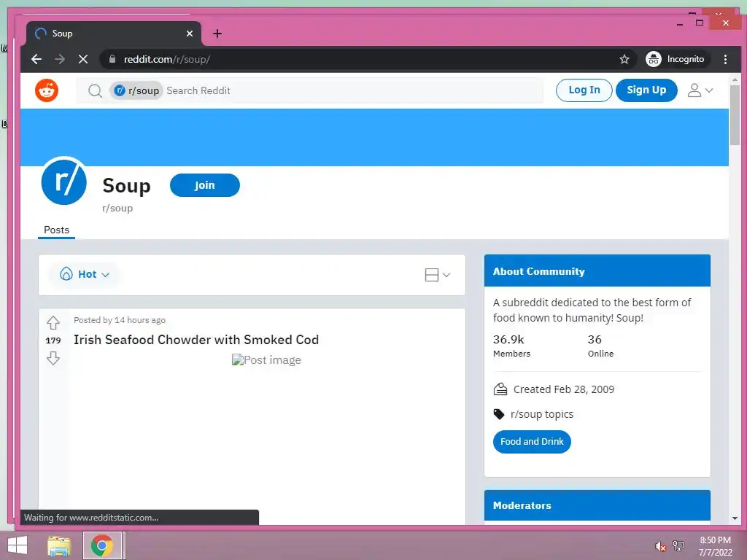Open Chrome three-dot menu
This screenshot has width=747, height=560.
coord(725,59)
